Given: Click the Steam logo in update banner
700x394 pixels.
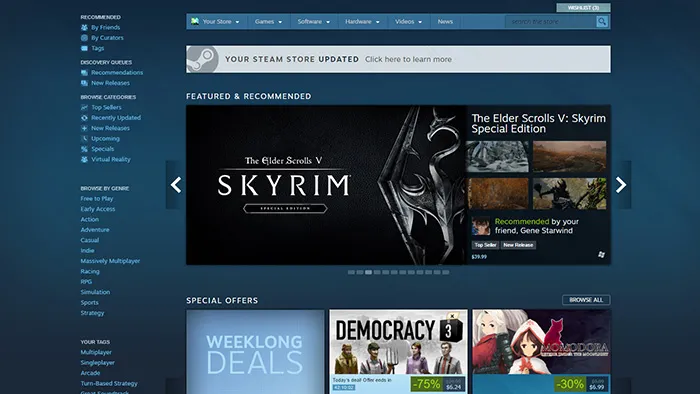Looking at the screenshot, I should click(202, 59).
